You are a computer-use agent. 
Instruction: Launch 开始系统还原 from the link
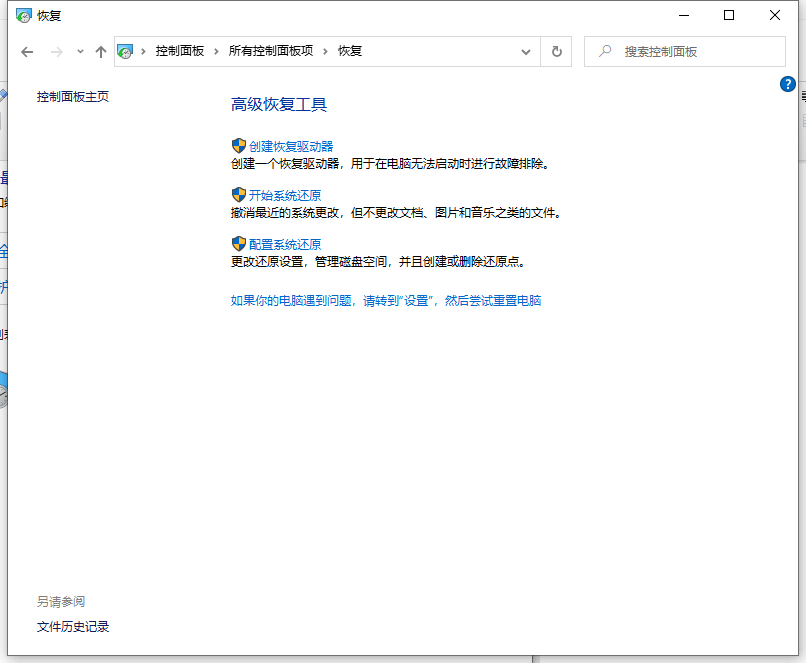point(285,195)
